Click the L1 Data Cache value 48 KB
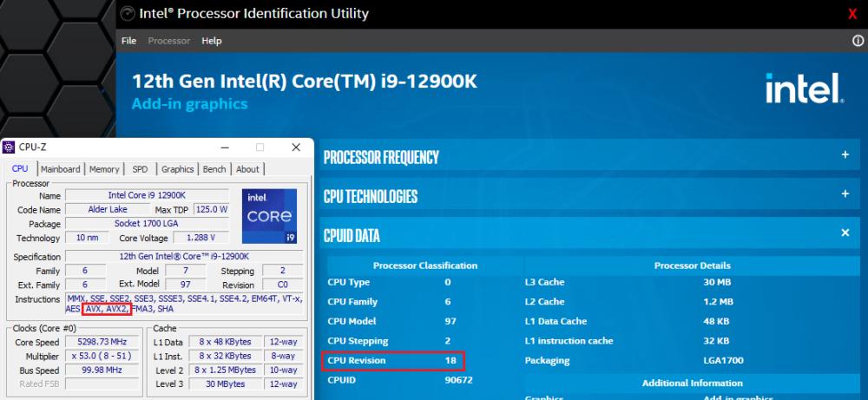 click(x=716, y=321)
